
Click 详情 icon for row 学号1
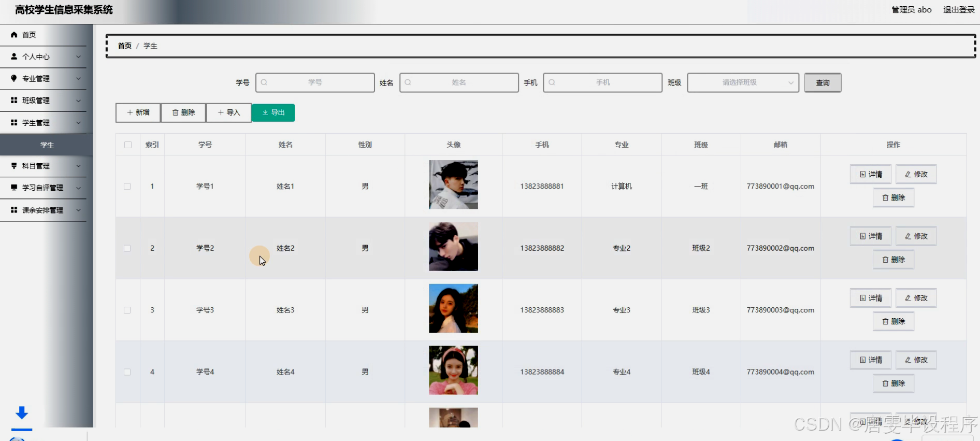point(862,175)
